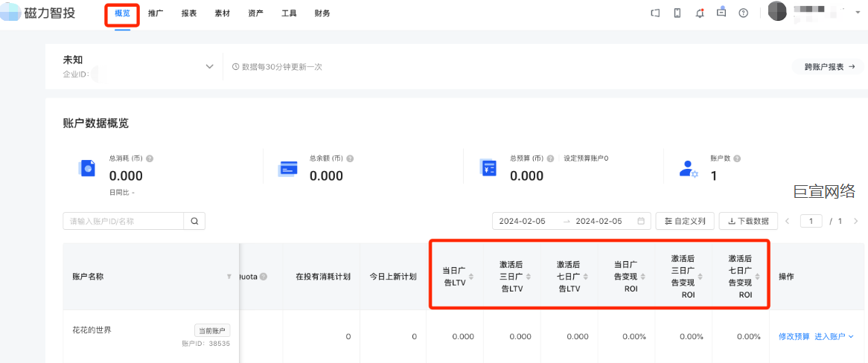This screenshot has width=868, height=363.
Task: Go to previous page arrow
Action: click(x=787, y=222)
